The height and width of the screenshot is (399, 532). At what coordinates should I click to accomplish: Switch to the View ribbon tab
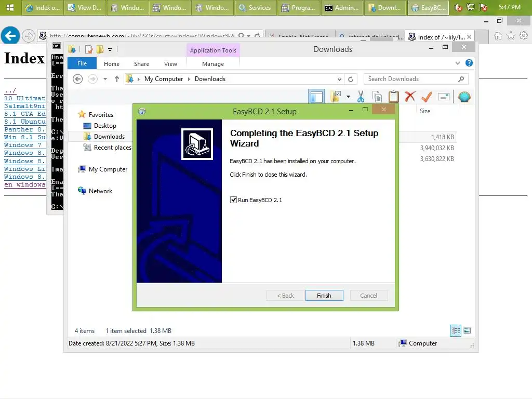[170, 64]
